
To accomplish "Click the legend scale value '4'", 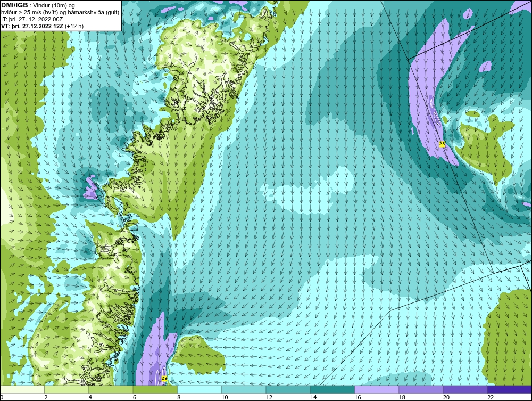I will point(90,398).
